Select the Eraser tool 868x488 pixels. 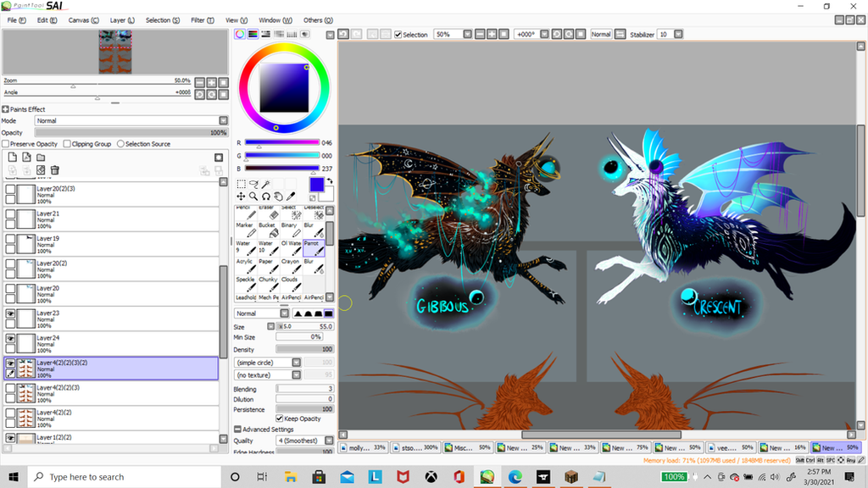[x=269, y=213]
